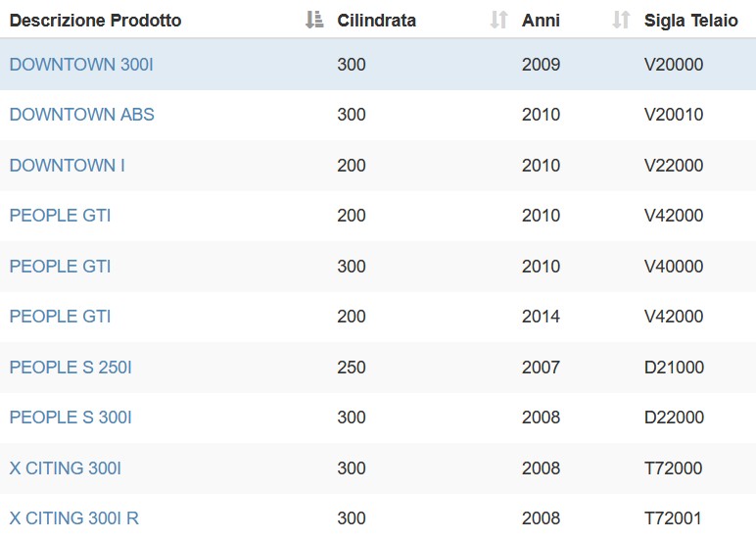Click the Descrizione Prodotto sort icon

[x=314, y=21]
